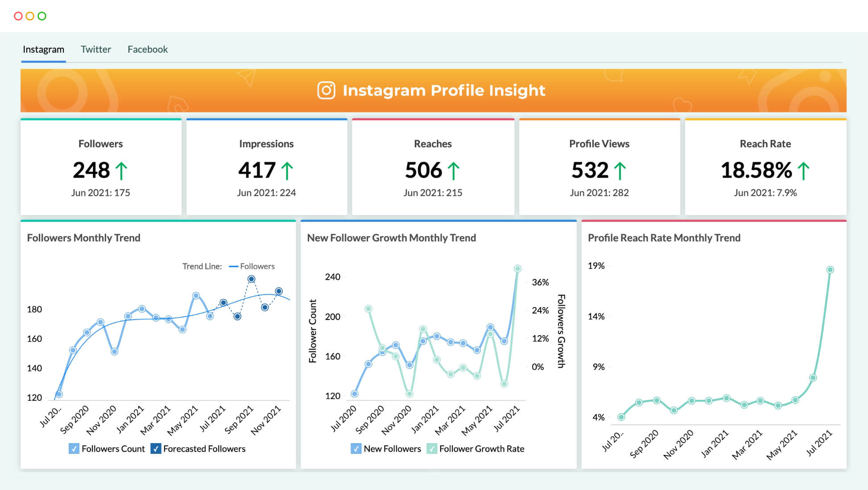Switch to the Facebook tab
This screenshot has height=490, width=868.
tap(147, 50)
